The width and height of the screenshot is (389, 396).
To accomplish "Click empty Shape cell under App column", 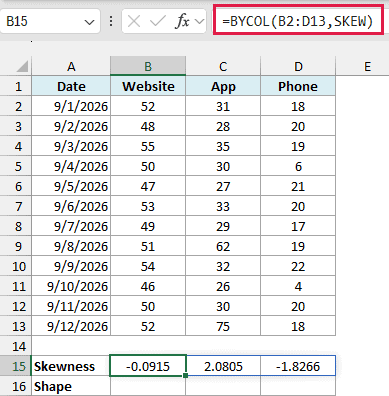I will tap(223, 386).
